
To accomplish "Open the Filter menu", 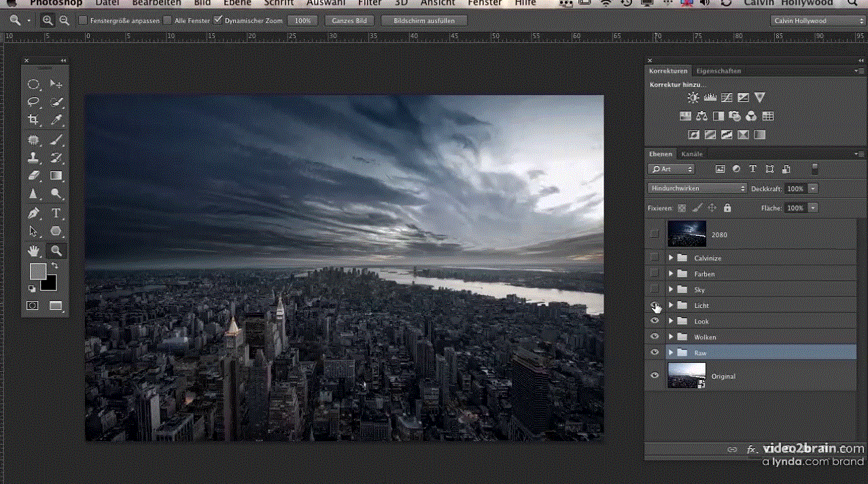I will 370,3.
